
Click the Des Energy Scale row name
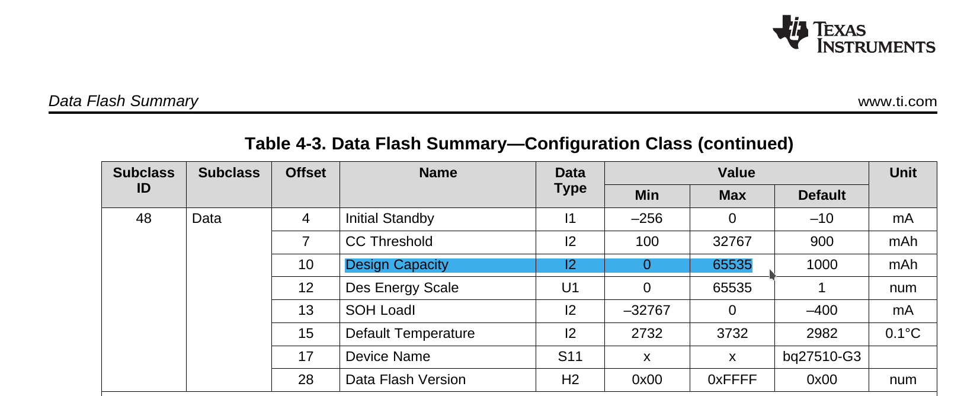coord(402,288)
